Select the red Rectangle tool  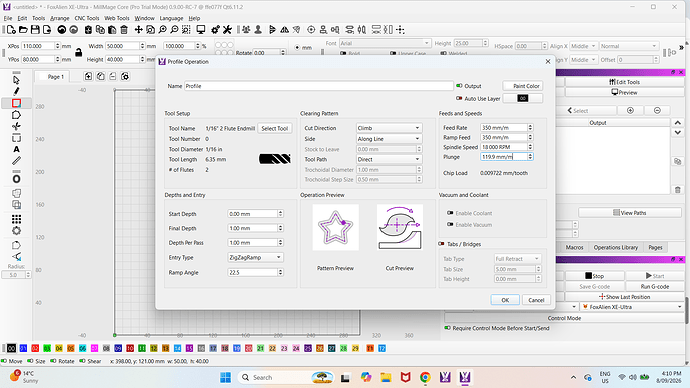16,103
